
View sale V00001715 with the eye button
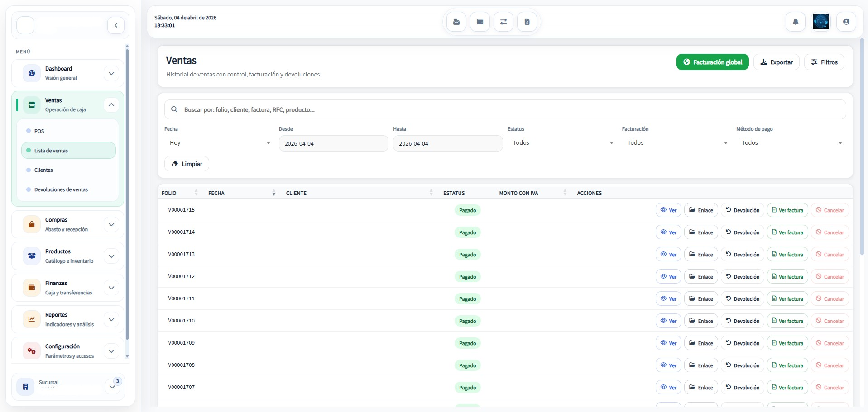click(668, 210)
